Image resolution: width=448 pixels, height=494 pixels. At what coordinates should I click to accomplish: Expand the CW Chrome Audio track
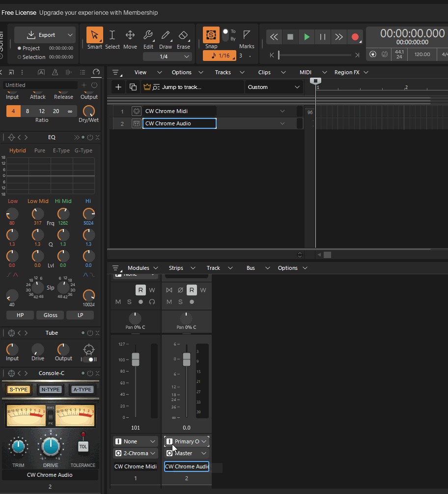(x=282, y=123)
